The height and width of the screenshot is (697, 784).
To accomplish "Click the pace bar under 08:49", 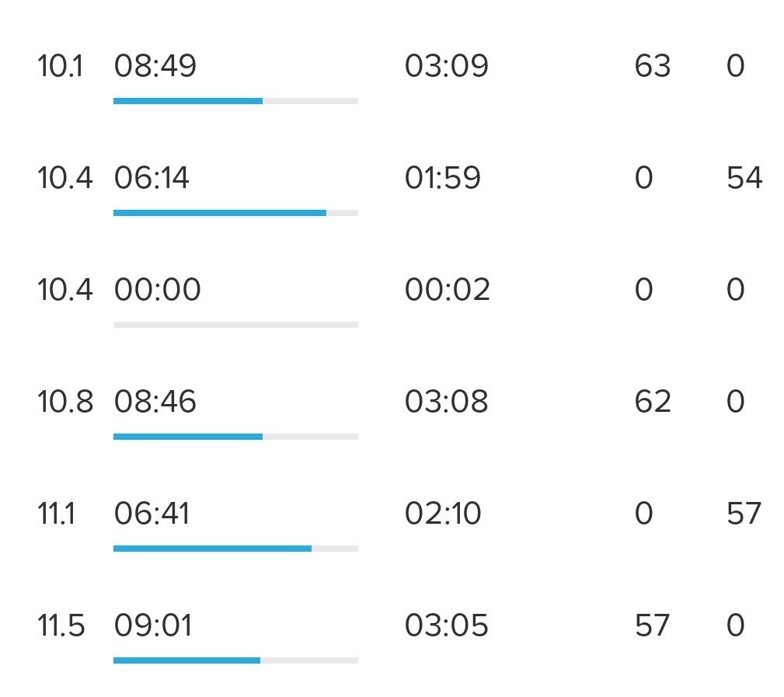I will tap(235, 101).
